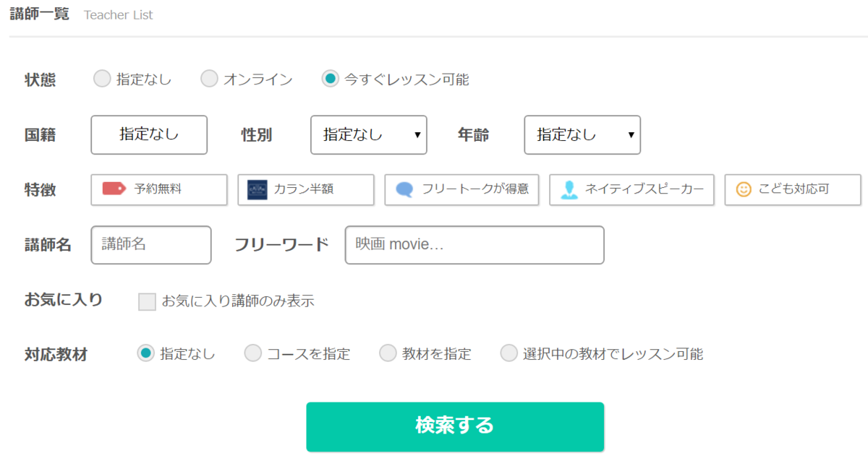The width and height of the screenshot is (868, 461).
Task: Click the フリーワード label
Action: pyautogui.click(x=281, y=245)
